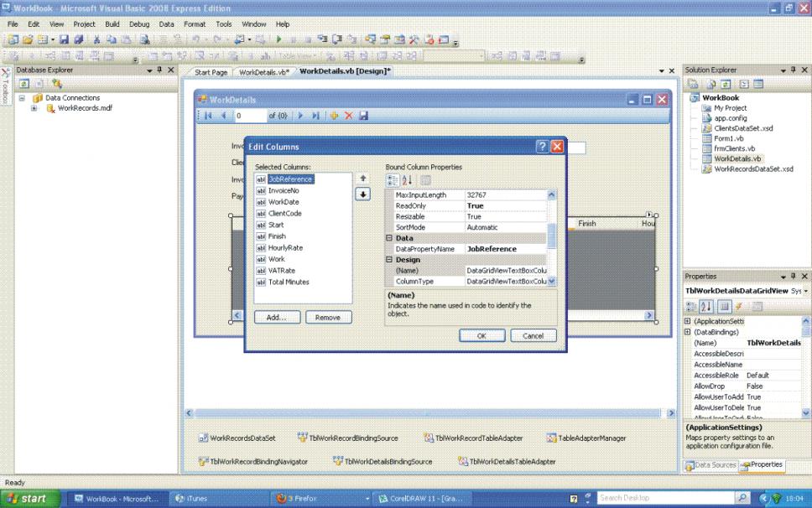The height and width of the screenshot is (508, 812).
Task: Switch Bound Column Properties to Alphabetical sort
Action: tap(407, 180)
